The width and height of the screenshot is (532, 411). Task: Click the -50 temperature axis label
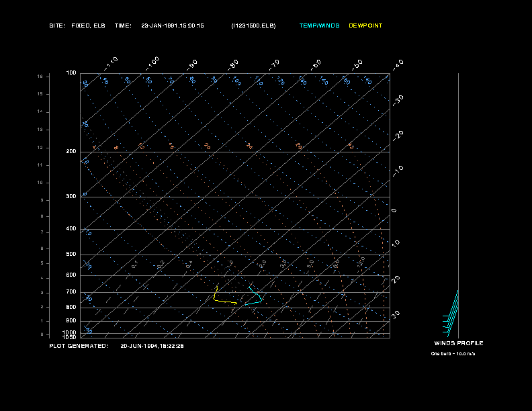point(357,65)
